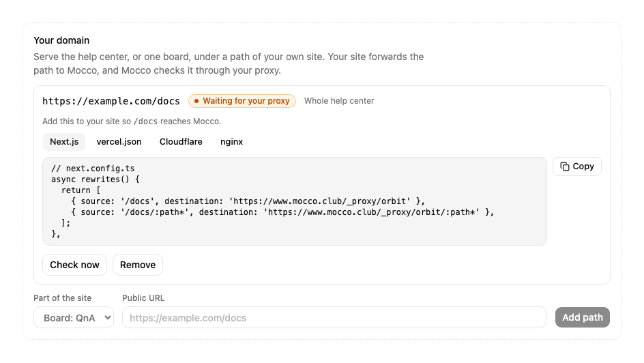Click the Part of the site label
This screenshot has width=644, height=363.
pyautogui.click(x=63, y=298)
